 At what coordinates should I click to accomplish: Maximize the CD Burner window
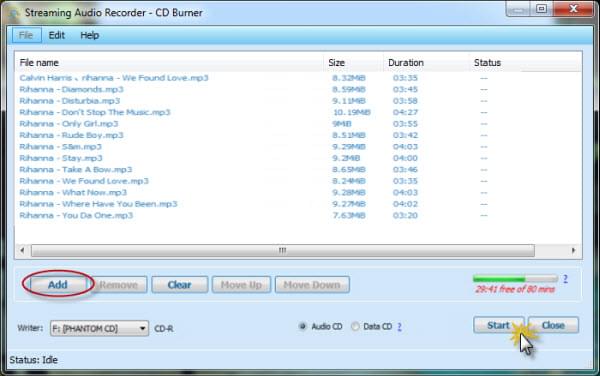point(541,8)
